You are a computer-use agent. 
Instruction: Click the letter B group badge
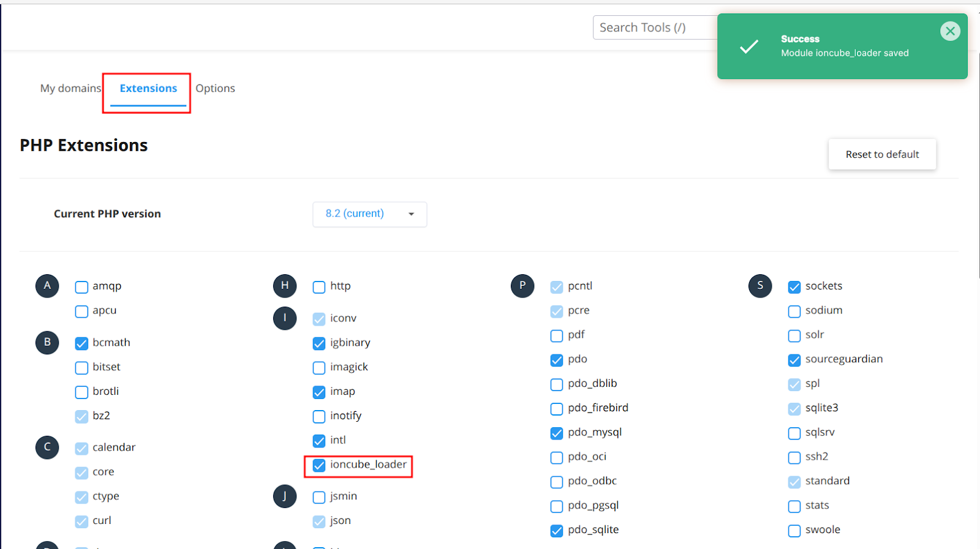pos(47,343)
